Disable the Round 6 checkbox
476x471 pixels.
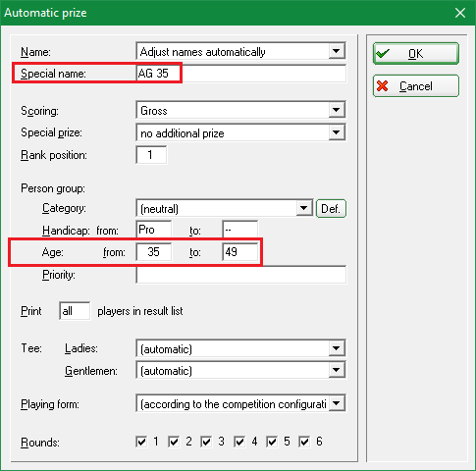click(304, 442)
